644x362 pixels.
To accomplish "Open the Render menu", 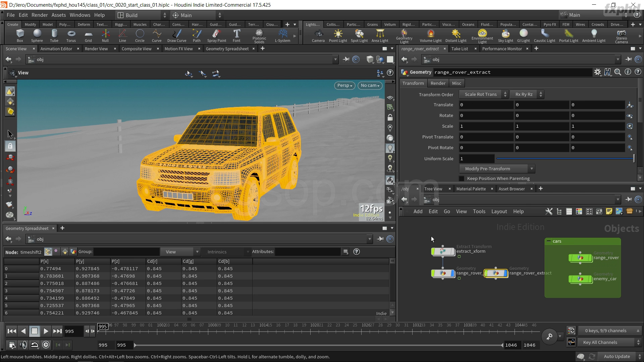I will pyautogui.click(x=40, y=15).
